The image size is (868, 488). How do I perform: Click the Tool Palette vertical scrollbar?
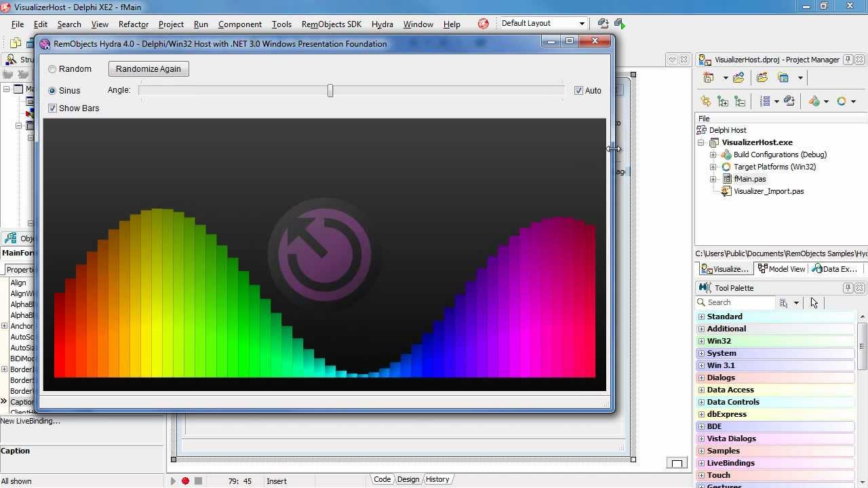(863, 346)
